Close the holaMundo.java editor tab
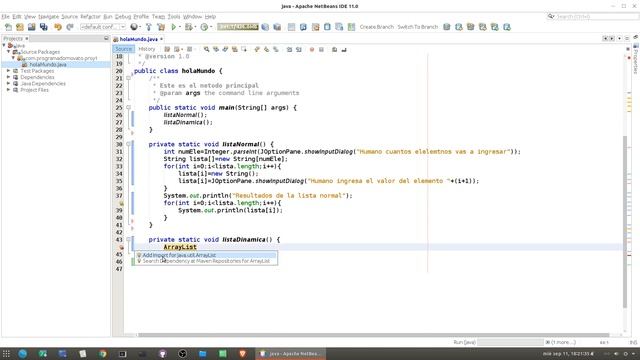Image resolution: width=640 pixels, height=360 pixels. 162,39
